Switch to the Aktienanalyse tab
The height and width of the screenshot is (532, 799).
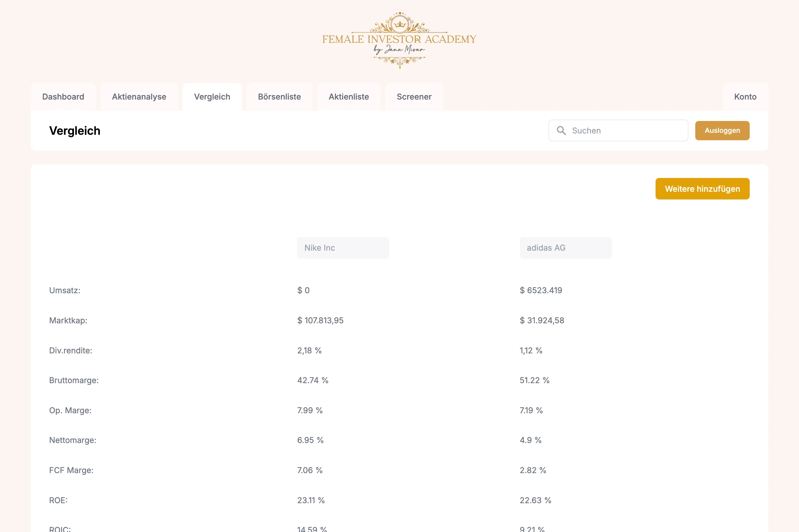pyautogui.click(x=139, y=97)
